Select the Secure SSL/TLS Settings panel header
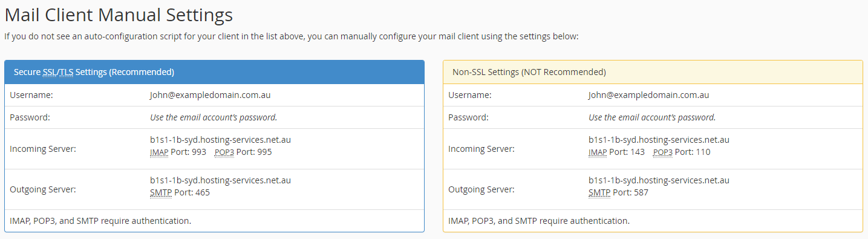This screenshot has height=239, width=868. pyautogui.click(x=214, y=72)
